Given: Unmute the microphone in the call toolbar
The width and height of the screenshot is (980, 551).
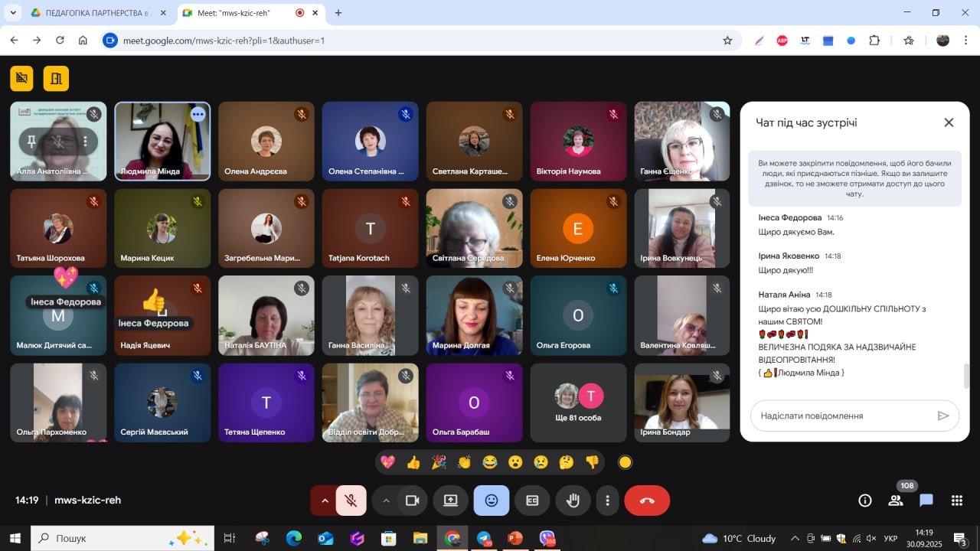Looking at the screenshot, I should (x=351, y=500).
